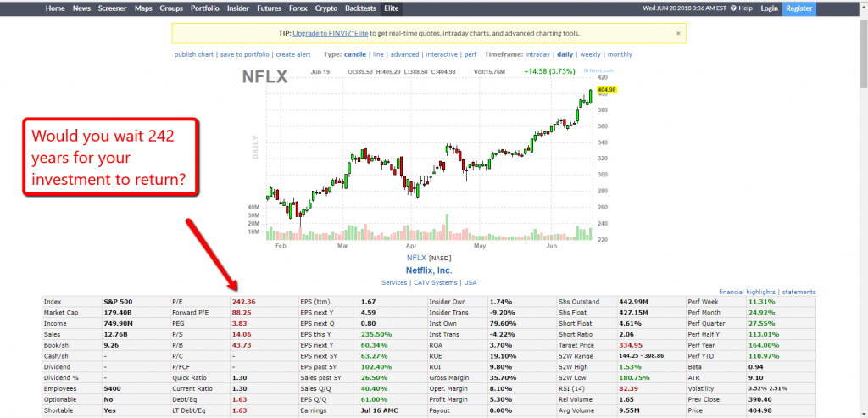
Task: Open the Portfolio menu item
Action: (205, 8)
